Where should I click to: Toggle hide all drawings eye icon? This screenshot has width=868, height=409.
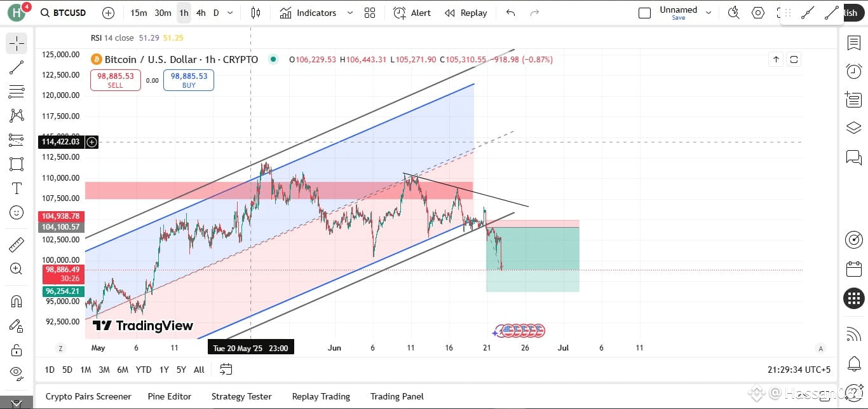tap(17, 373)
